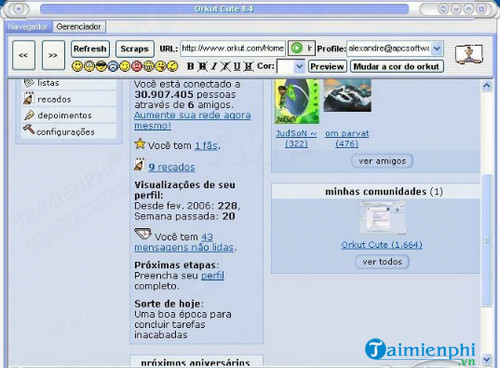
Task: Open the 1 fãs link
Action: pos(206,146)
